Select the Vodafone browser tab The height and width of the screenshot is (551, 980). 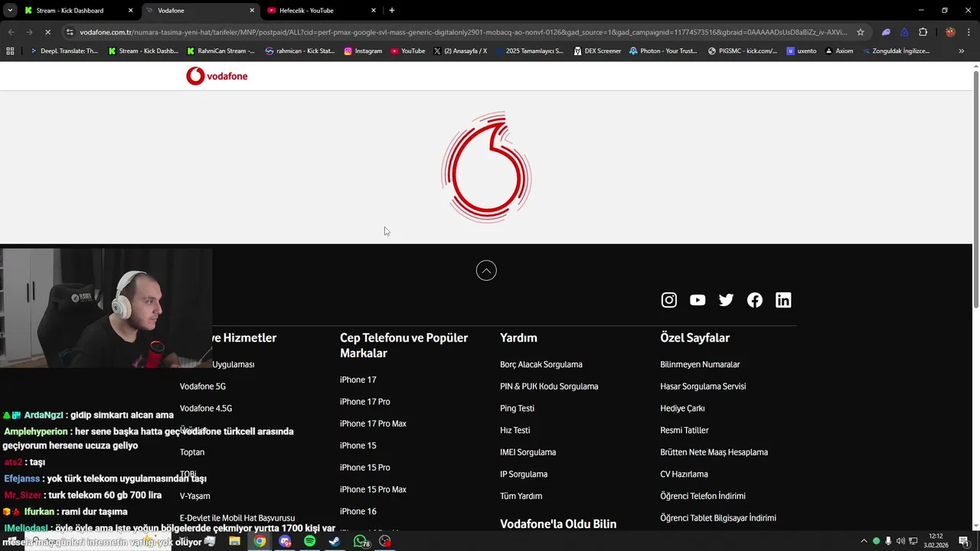tap(199, 11)
